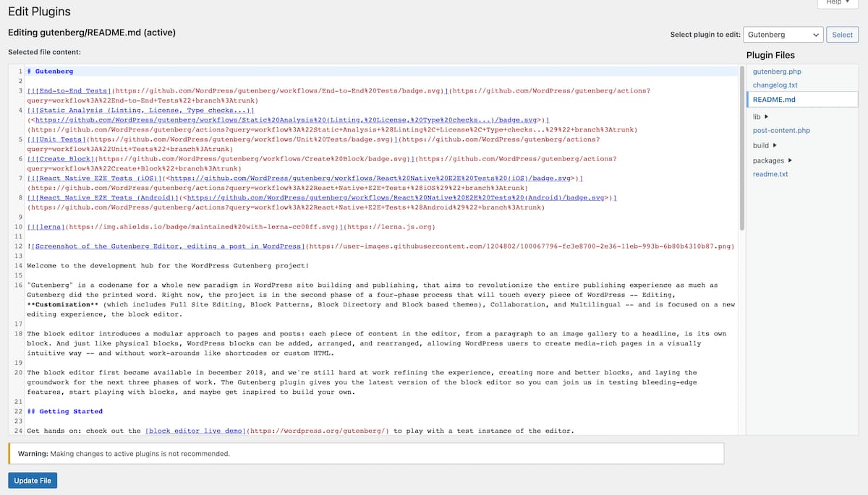Screen dimensions: 868x495
Task: Click the Select plugin button
Action: click(x=842, y=34)
